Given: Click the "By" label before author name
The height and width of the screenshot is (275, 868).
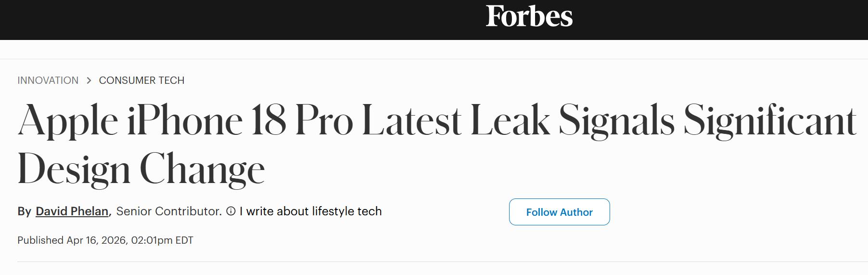Looking at the screenshot, I should pos(24,211).
